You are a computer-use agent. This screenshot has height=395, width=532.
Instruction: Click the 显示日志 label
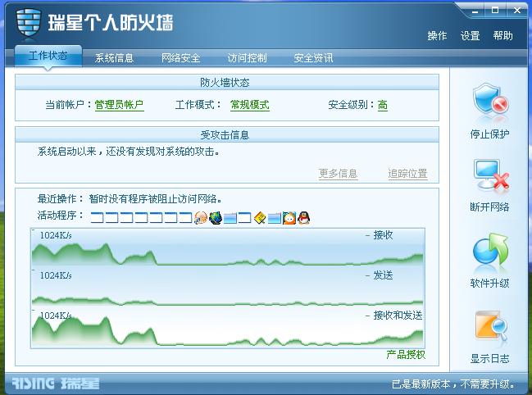[x=489, y=359]
